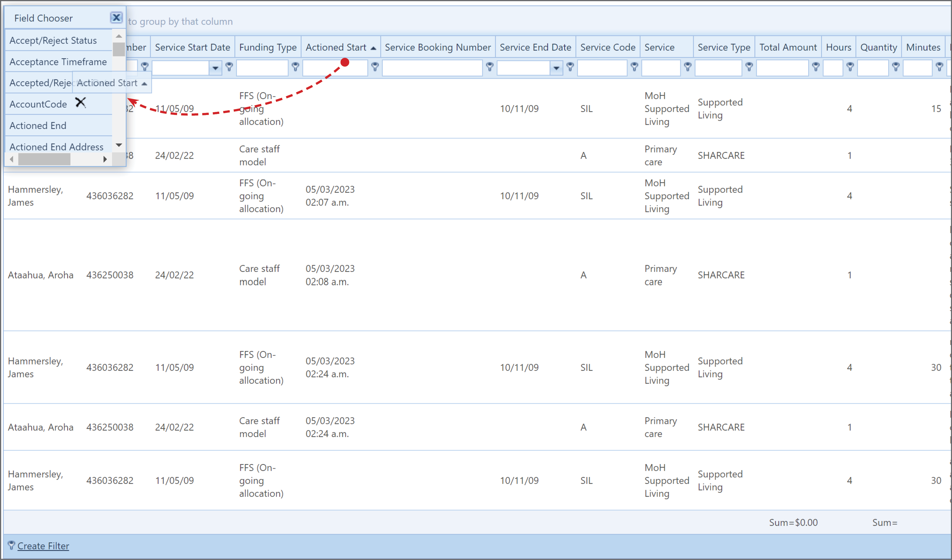Click Service column header

click(x=666, y=47)
